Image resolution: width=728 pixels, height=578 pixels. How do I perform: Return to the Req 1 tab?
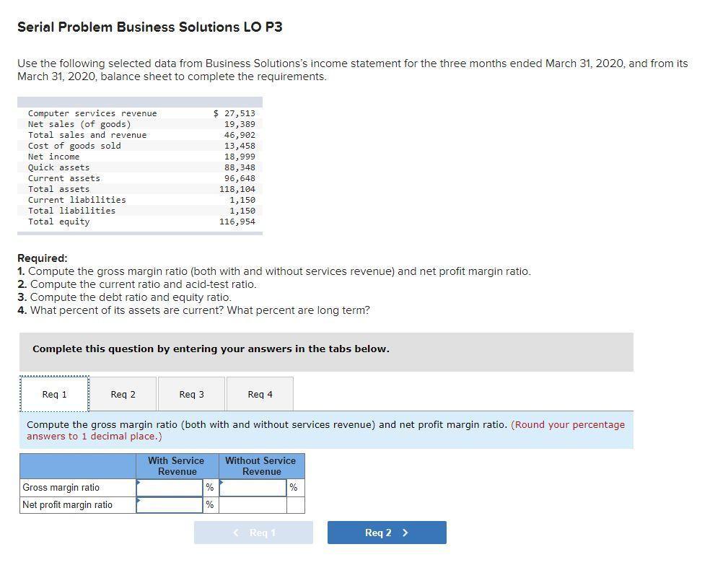[x=54, y=393]
